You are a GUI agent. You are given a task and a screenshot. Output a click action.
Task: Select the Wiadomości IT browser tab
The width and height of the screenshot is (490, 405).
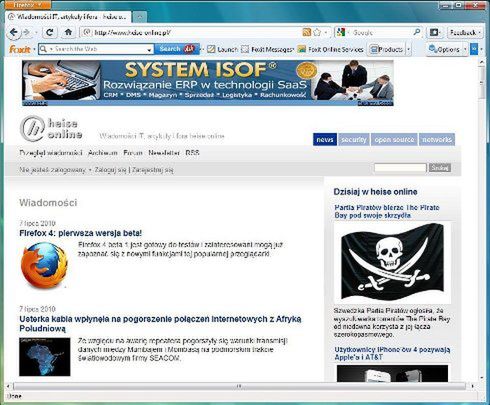pos(68,17)
